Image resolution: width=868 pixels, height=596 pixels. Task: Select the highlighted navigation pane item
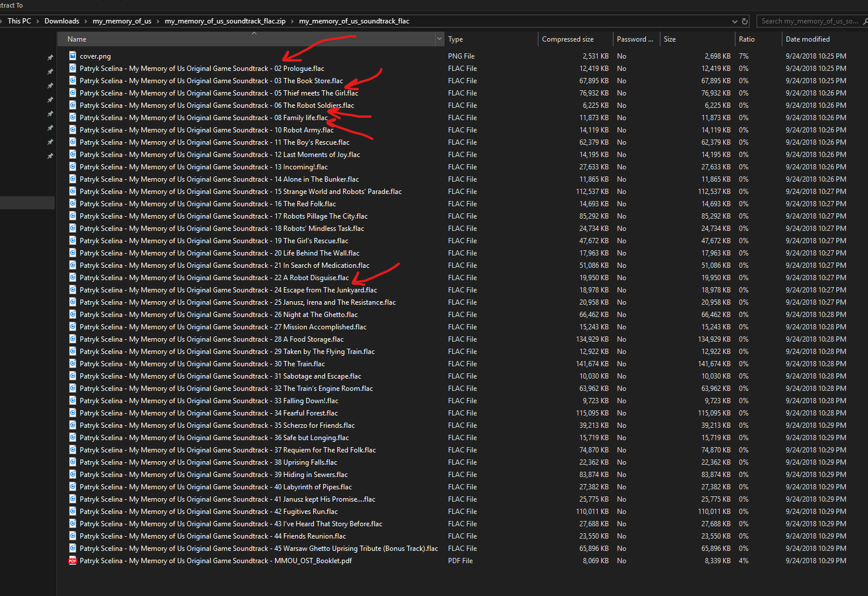point(27,203)
